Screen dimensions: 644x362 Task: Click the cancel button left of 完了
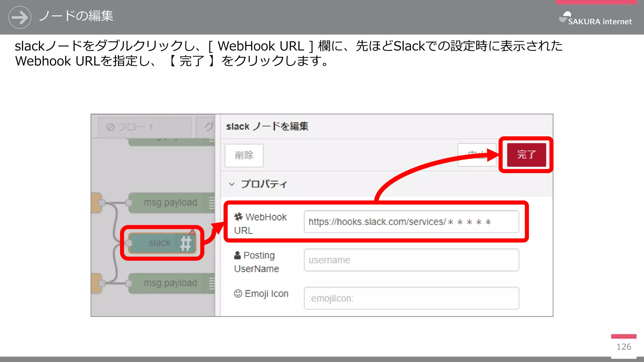coord(477,155)
